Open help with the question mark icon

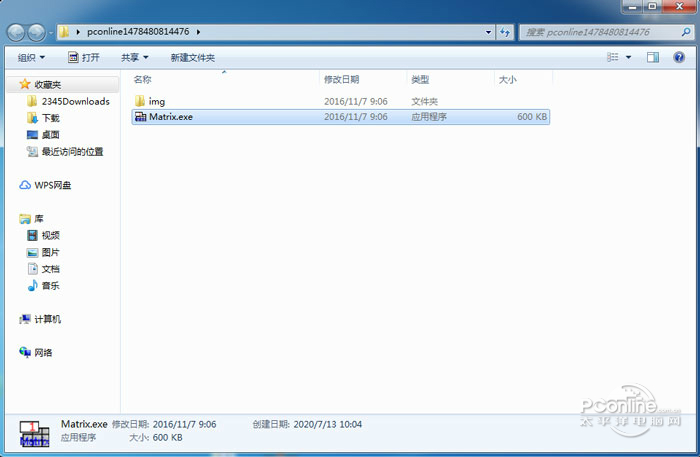click(679, 57)
